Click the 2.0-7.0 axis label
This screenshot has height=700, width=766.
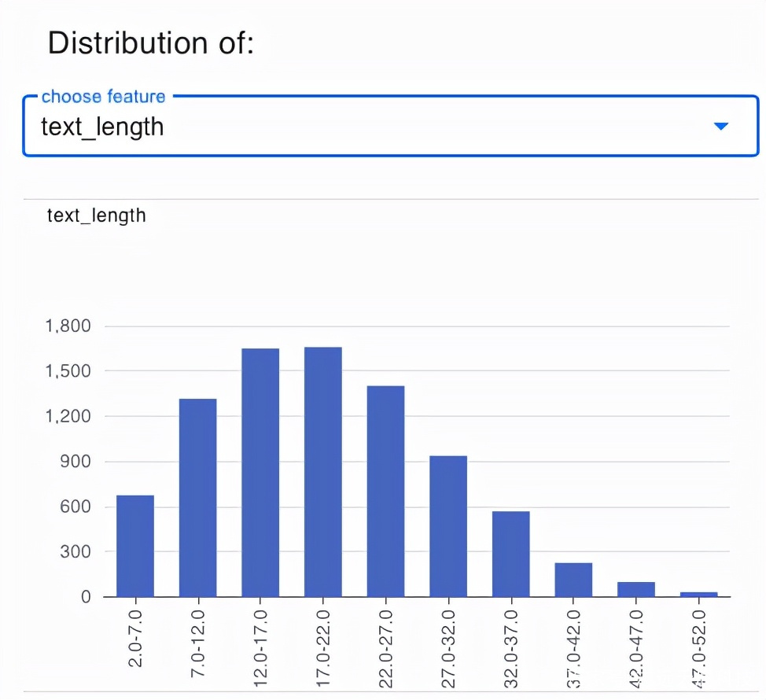(x=135, y=639)
